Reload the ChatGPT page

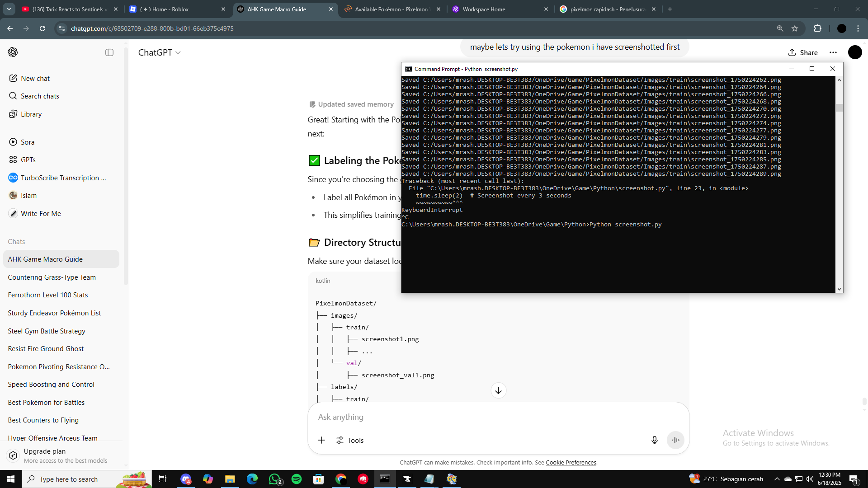click(x=42, y=28)
